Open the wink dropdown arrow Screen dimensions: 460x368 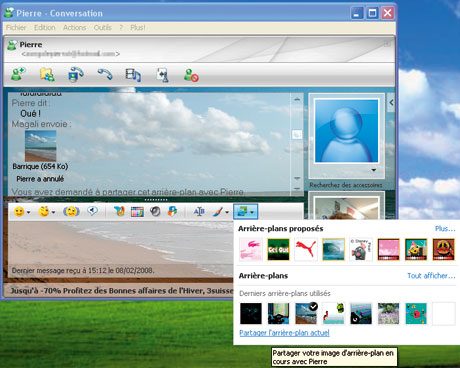(53, 212)
